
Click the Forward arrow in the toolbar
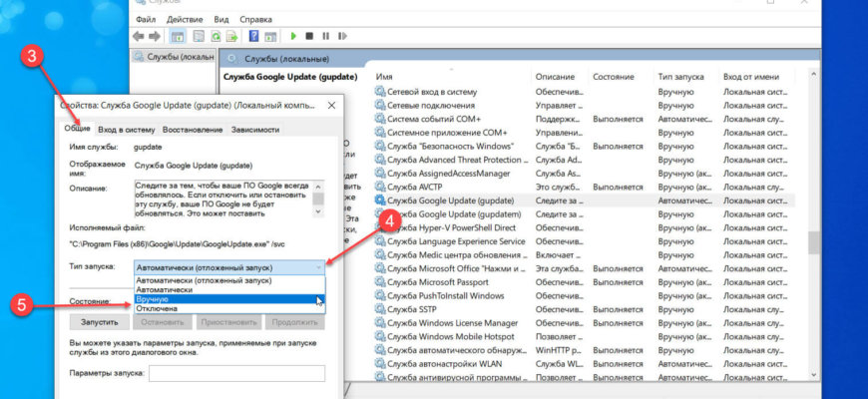(x=155, y=36)
